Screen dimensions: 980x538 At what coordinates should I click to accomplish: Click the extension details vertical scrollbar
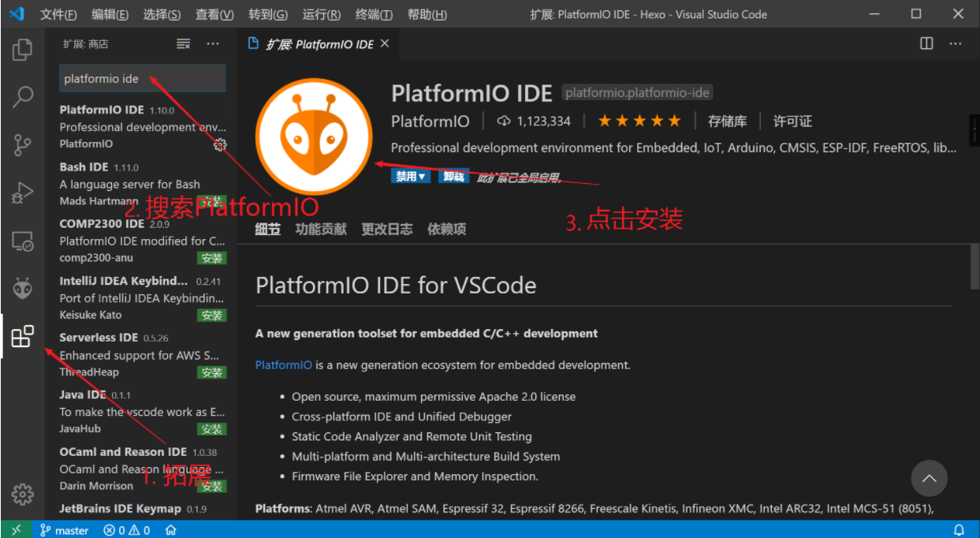(x=975, y=267)
